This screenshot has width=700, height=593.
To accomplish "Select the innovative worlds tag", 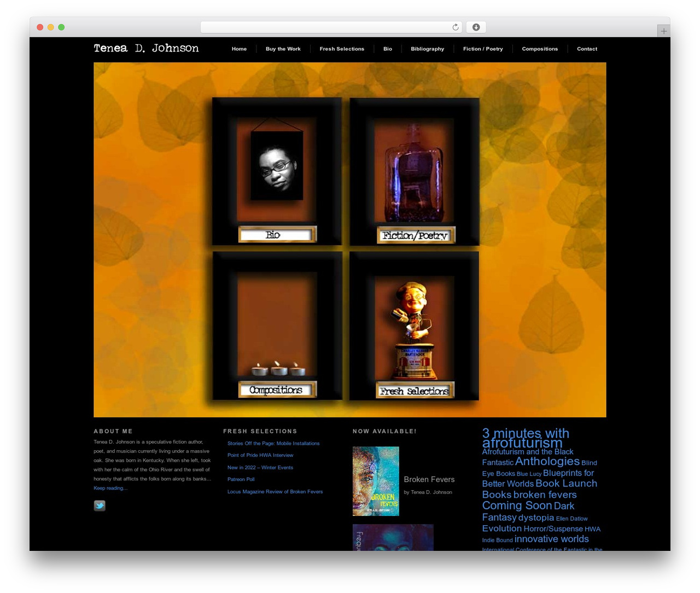I will (552, 539).
